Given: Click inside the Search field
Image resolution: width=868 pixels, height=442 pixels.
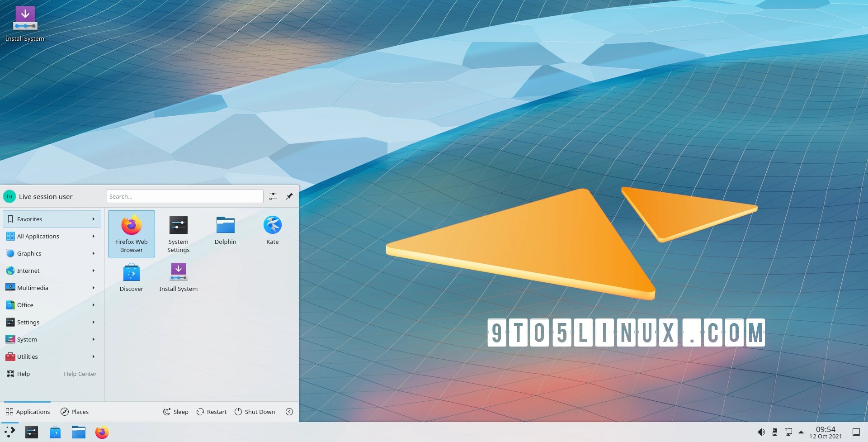Looking at the screenshot, I should (x=184, y=196).
